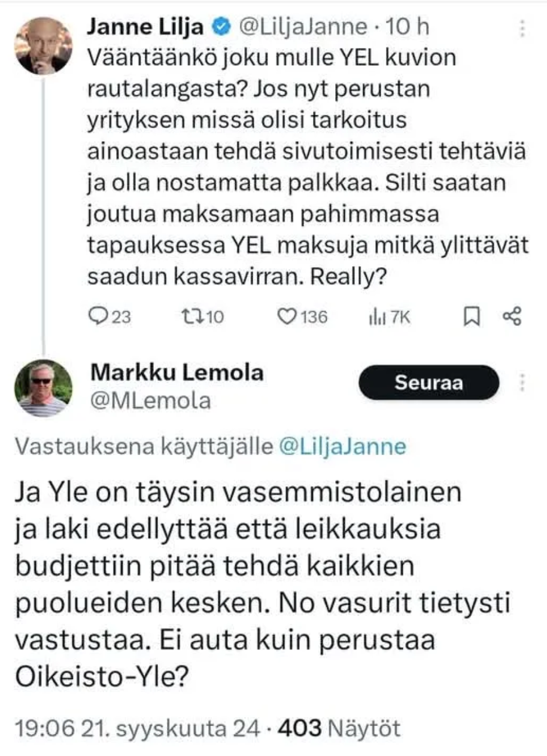This screenshot has height=756, width=547.
Task: Click the @LiljaJanne mention in the reply line
Action: [342, 447]
